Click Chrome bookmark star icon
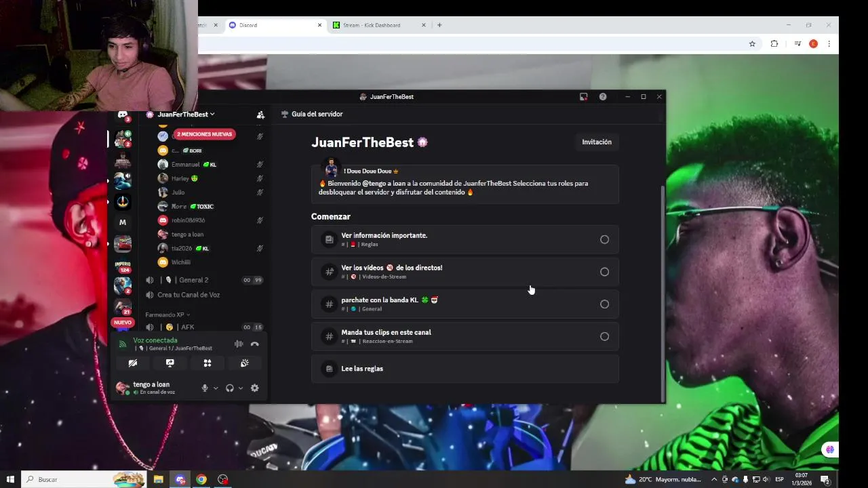 pyautogui.click(x=752, y=44)
